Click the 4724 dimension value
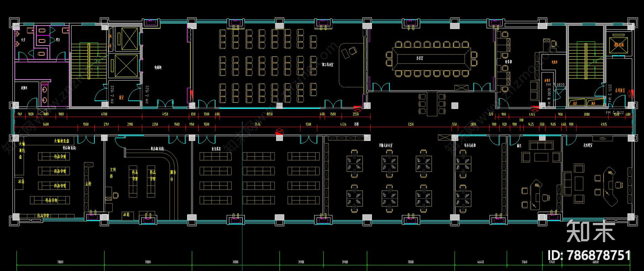Image resolution: width=644 pixels, height=271 pixels. [343, 124]
